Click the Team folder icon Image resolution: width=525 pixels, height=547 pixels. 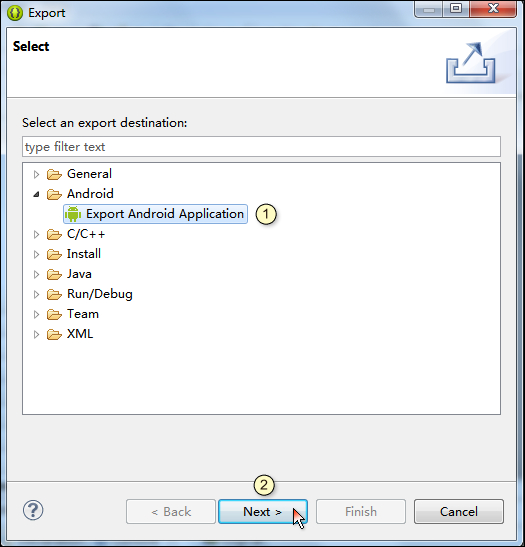tap(54, 314)
